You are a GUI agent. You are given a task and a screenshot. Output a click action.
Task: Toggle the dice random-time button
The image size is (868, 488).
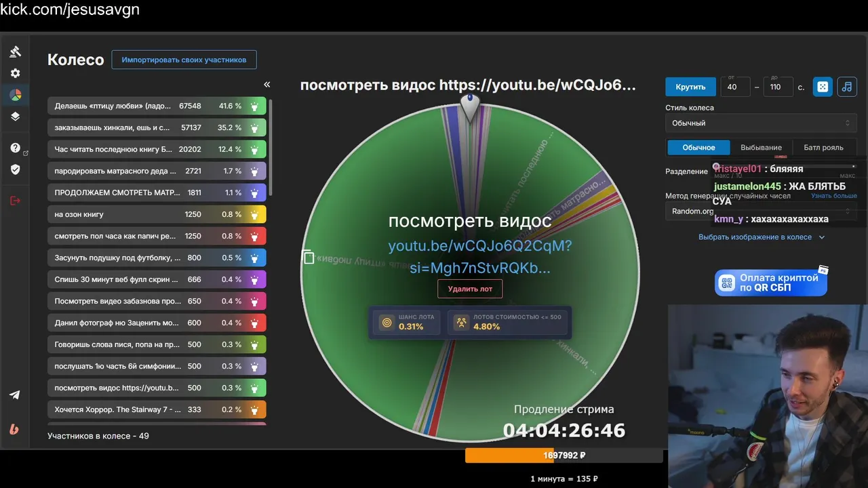[x=823, y=87]
